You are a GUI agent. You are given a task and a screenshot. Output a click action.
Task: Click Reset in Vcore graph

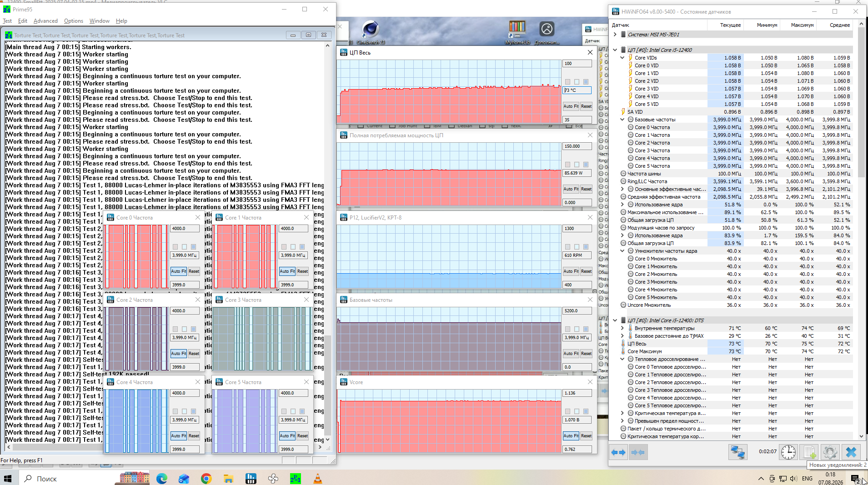click(x=586, y=436)
